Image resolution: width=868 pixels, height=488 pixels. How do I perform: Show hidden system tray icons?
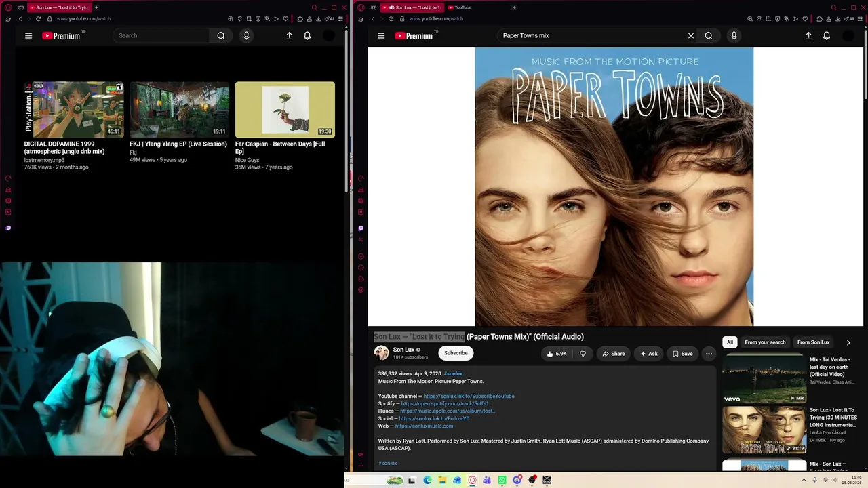pyautogui.click(x=805, y=481)
